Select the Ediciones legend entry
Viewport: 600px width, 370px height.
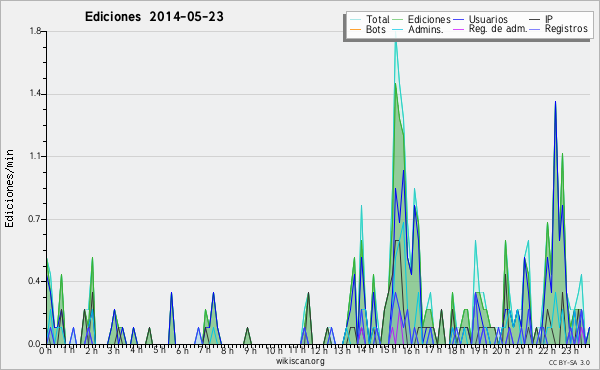click(422, 19)
